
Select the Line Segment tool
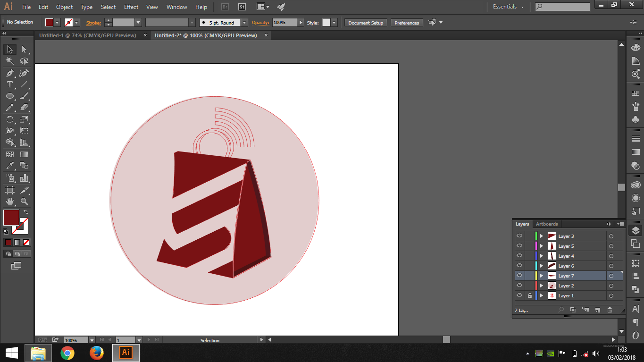pyautogui.click(x=24, y=84)
